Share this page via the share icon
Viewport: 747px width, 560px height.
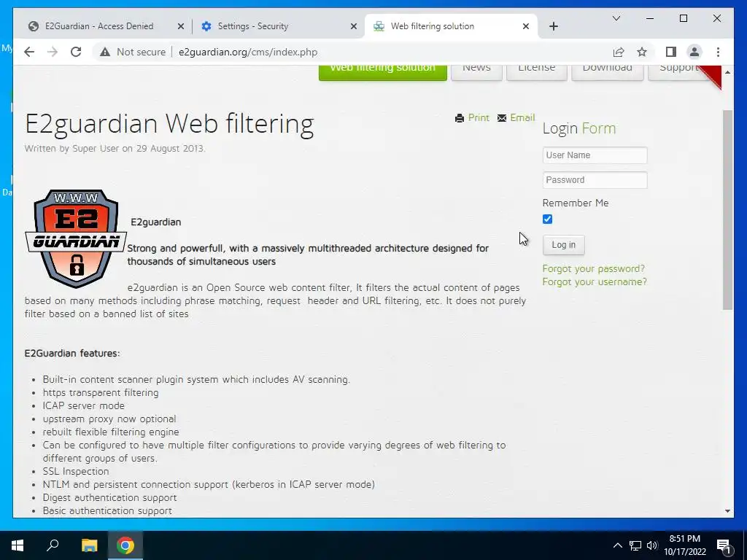click(619, 52)
